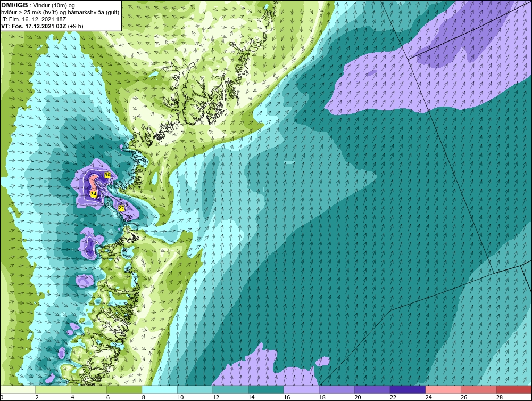532x401 pixels.
Task: Click the dark indigo 22–24 m/s legend swatch
Action: (x=408, y=389)
